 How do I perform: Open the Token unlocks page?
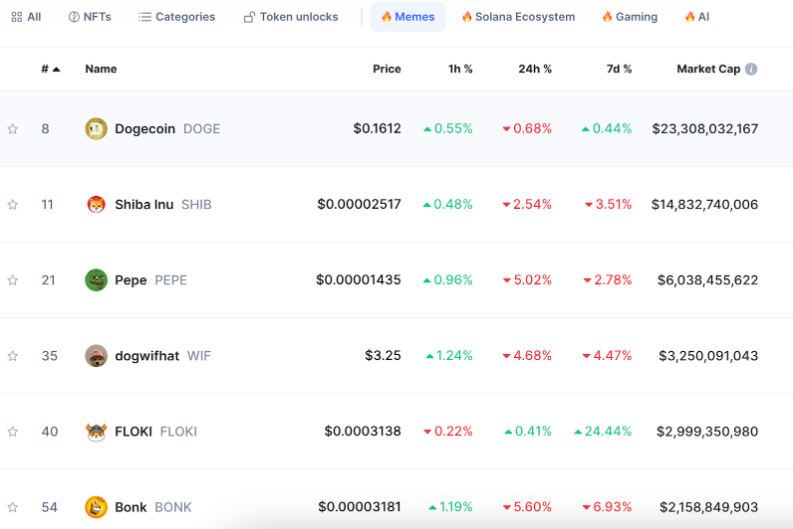click(290, 17)
